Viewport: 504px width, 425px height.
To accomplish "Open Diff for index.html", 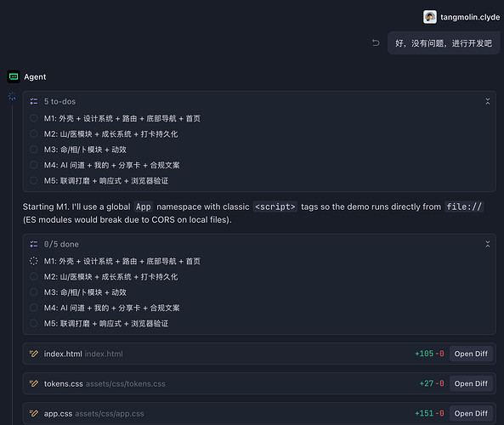I will point(471,354).
